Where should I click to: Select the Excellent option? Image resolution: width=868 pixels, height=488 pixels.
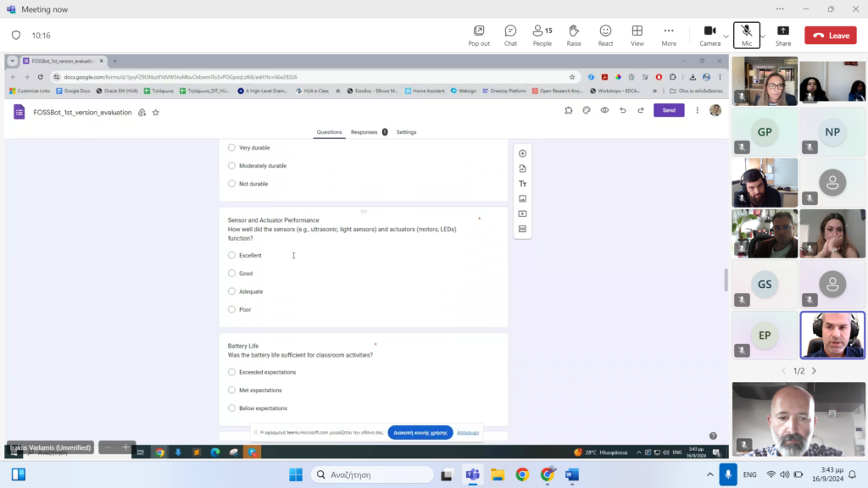click(x=231, y=255)
